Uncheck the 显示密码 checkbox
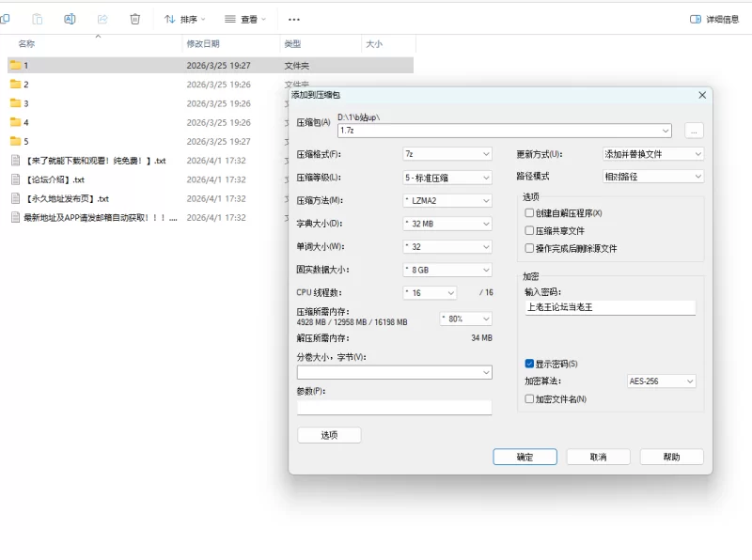The image size is (752, 560). 529,364
